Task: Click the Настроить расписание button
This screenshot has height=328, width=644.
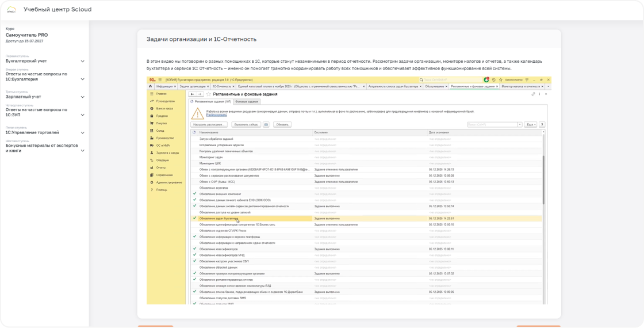Action: click(x=209, y=124)
